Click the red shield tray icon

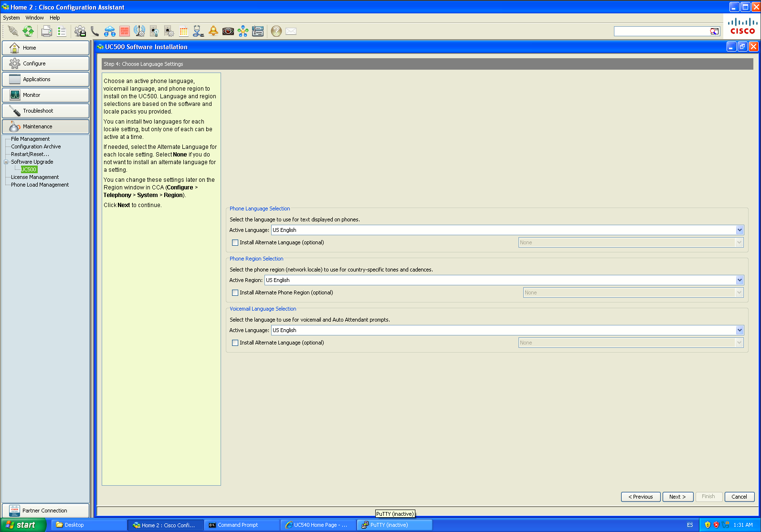tap(716, 525)
